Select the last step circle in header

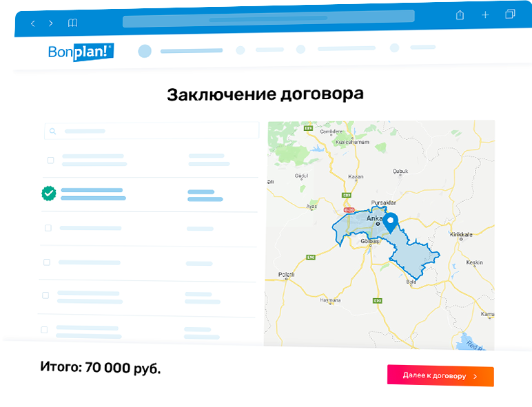click(x=394, y=48)
